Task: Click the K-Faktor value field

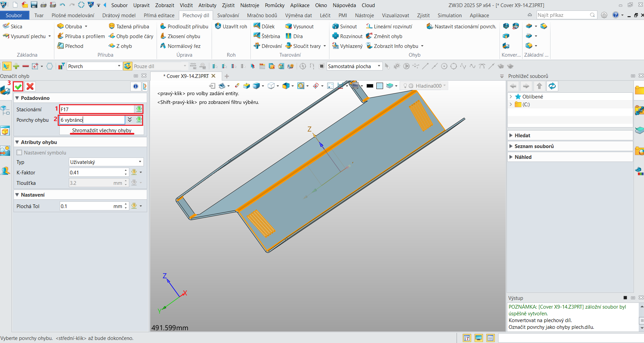Action: pos(97,172)
